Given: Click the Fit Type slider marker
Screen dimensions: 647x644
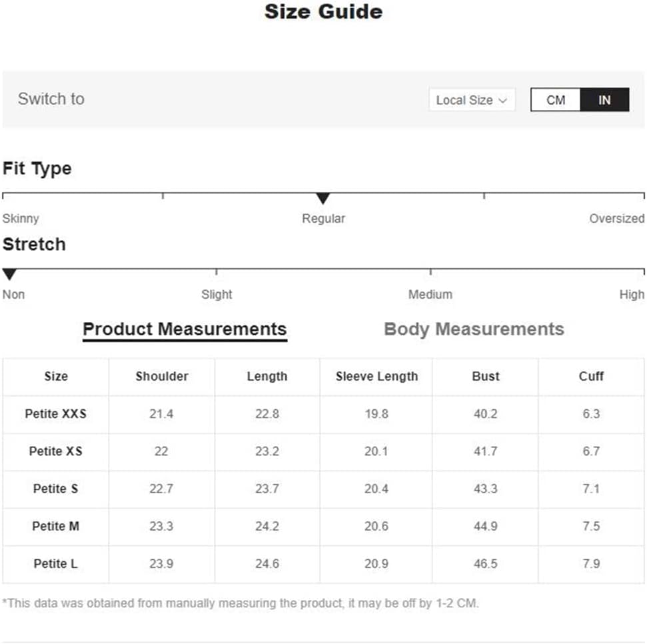Looking at the screenshot, I should click(323, 199).
